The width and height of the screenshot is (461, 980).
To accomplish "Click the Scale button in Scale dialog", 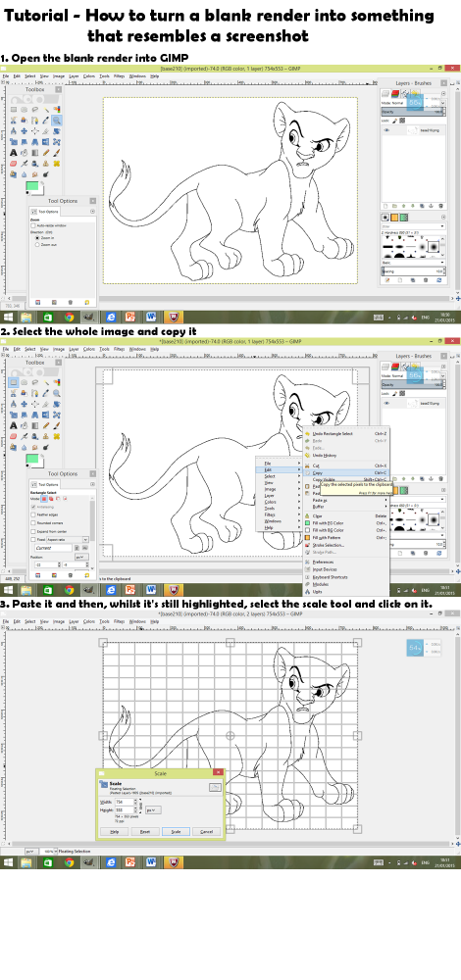I will 176,832.
